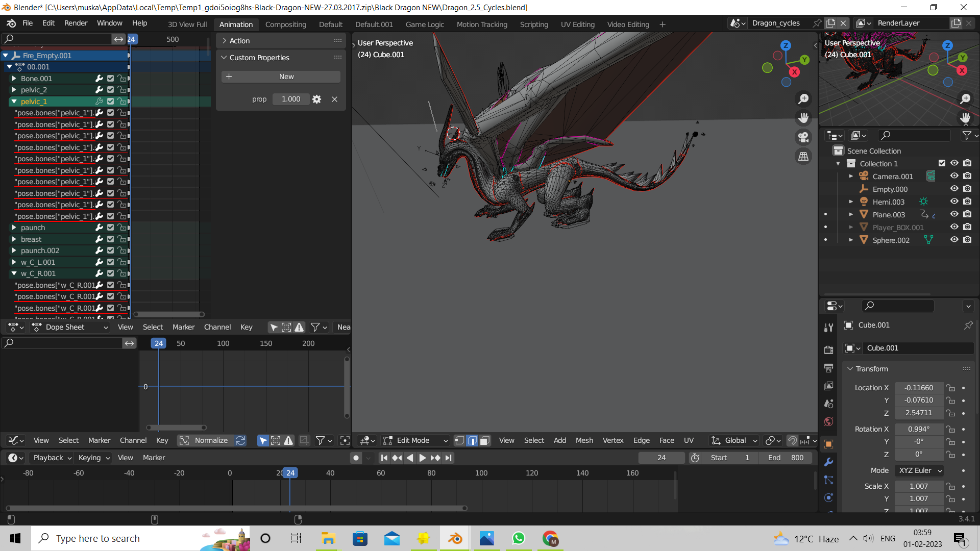This screenshot has width=980, height=551.
Task: Select face select mode icon
Action: click(x=485, y=441)
